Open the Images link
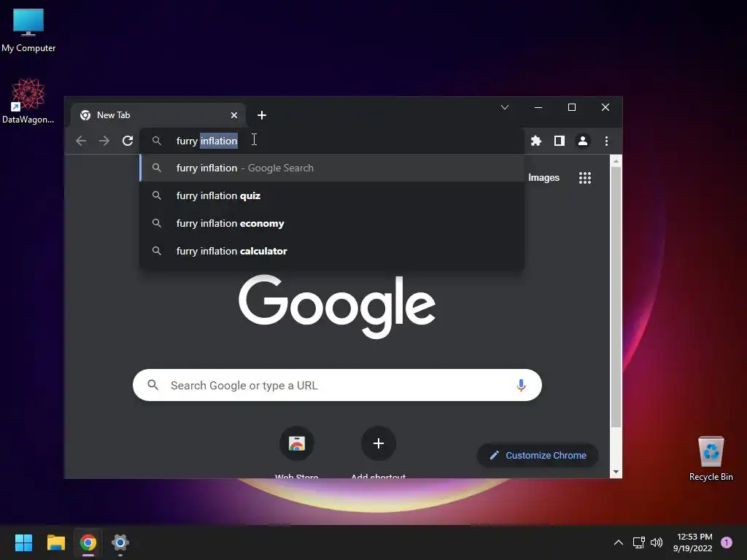This screenshot has width=747, height=560. point(543,178)
